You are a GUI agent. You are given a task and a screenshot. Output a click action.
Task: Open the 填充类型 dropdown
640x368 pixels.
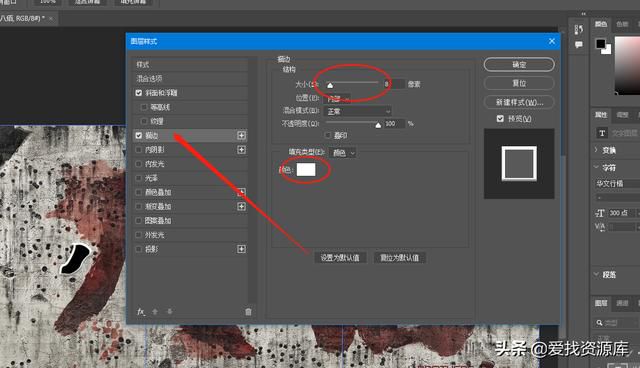point(342,153)
